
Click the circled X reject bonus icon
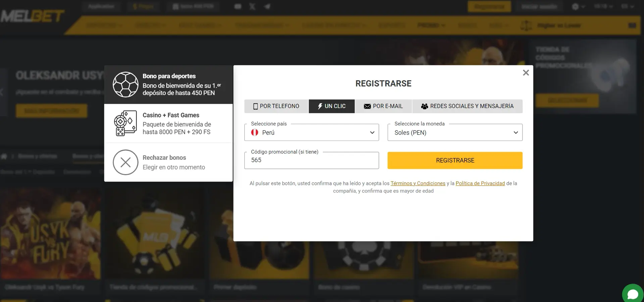(x=126, y=162)
